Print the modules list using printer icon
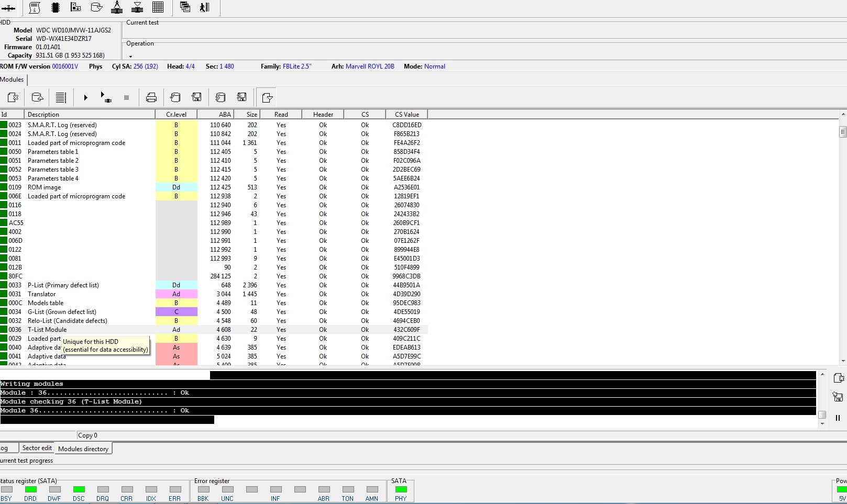 [151, 97]
